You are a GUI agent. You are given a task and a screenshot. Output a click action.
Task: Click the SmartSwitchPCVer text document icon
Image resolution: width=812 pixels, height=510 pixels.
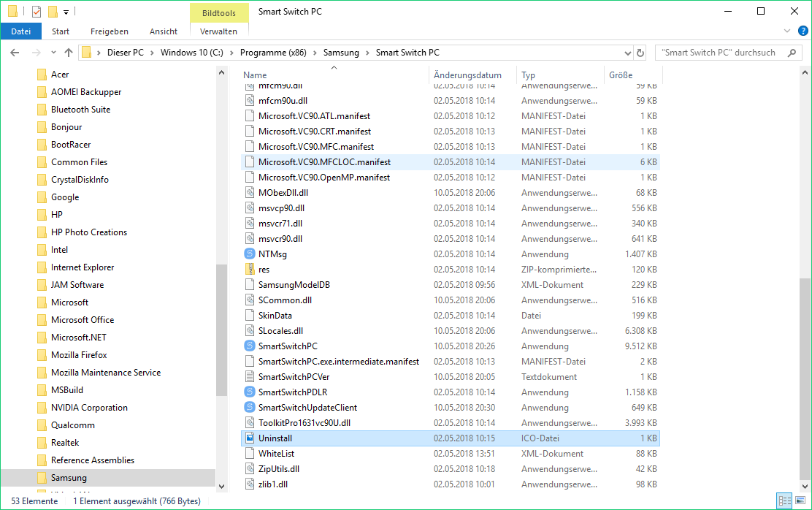coord(250,377)
